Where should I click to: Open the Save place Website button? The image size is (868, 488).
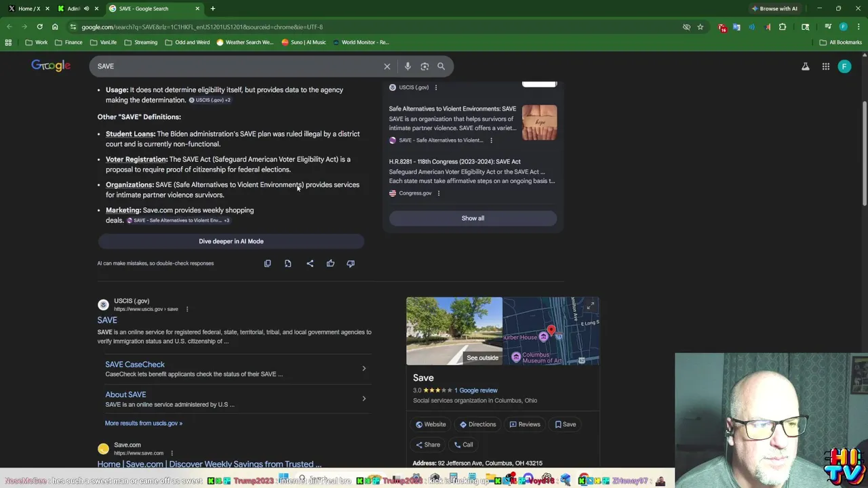point(431,424)
